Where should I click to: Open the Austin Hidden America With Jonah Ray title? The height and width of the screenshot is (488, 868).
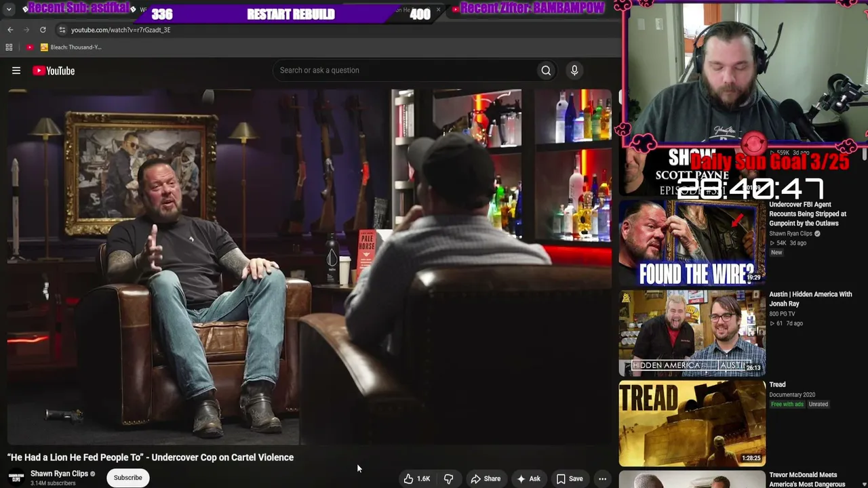pyautogui.click(x=810, y=299)
